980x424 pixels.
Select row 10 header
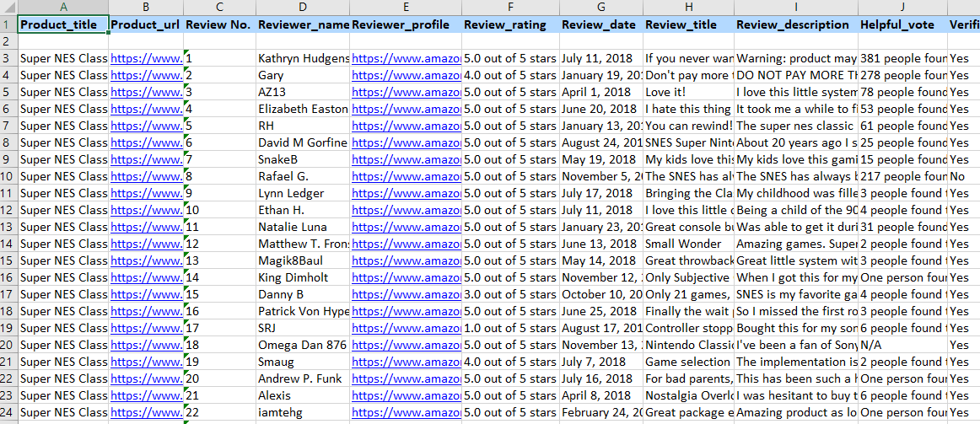click(8, 176)
